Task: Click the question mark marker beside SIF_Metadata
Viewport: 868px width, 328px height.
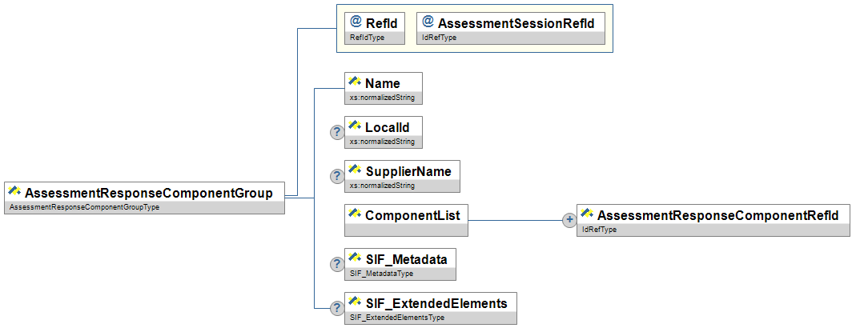Action: pos(338,264)
